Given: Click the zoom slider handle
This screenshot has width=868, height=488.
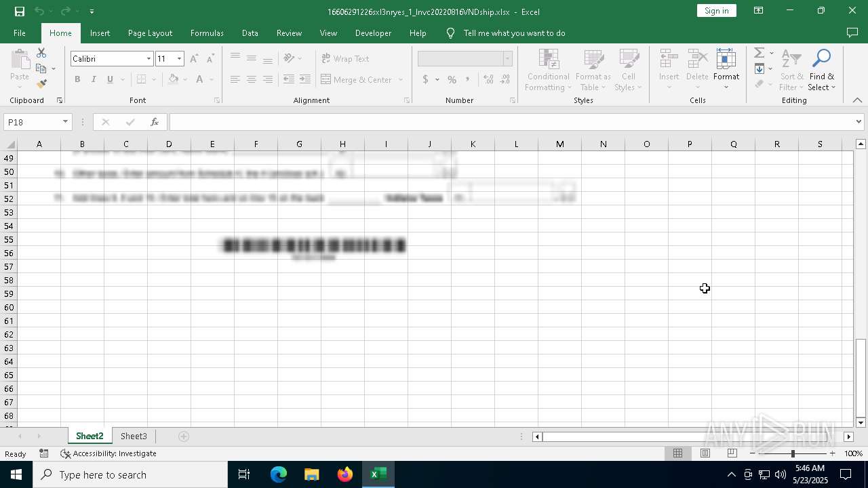Looking at the screenshot, I should click(793, 453).
